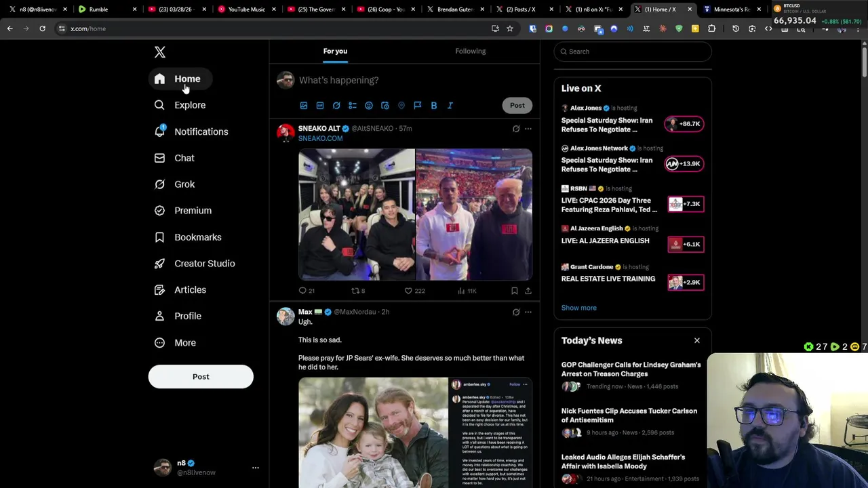Switch to the Brendan Guten browser tab

pos(455,9)
